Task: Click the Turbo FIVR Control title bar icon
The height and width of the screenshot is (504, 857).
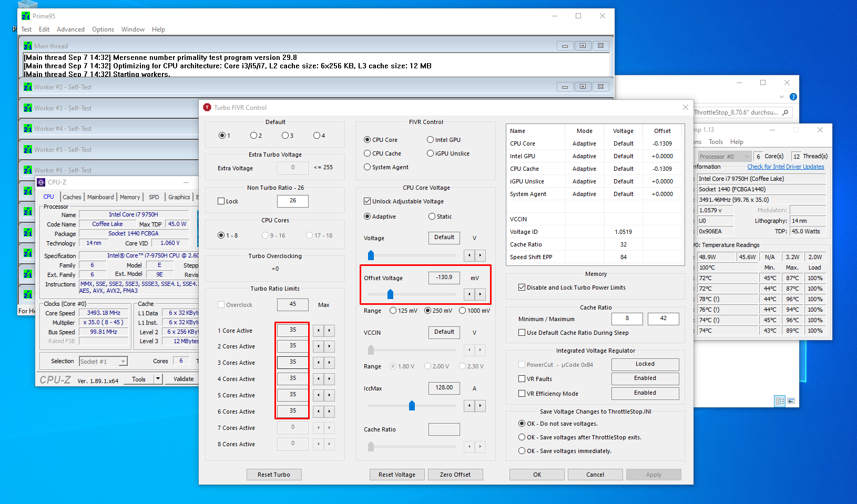Action: coord(206,107)
